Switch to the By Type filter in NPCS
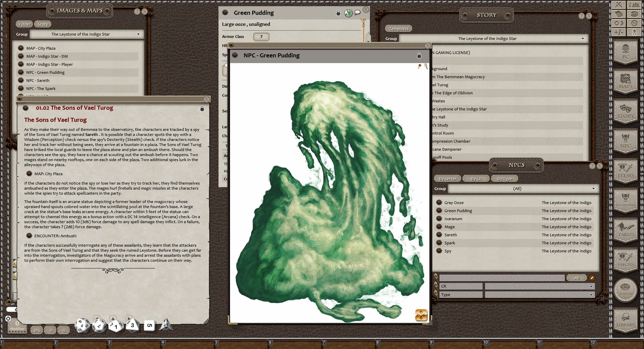 505,179
